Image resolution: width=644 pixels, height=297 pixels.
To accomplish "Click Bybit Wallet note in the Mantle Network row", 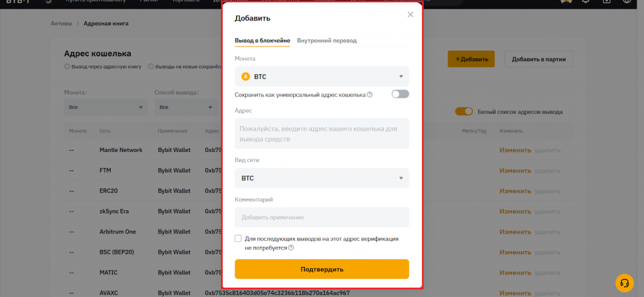I will [174, 150].
